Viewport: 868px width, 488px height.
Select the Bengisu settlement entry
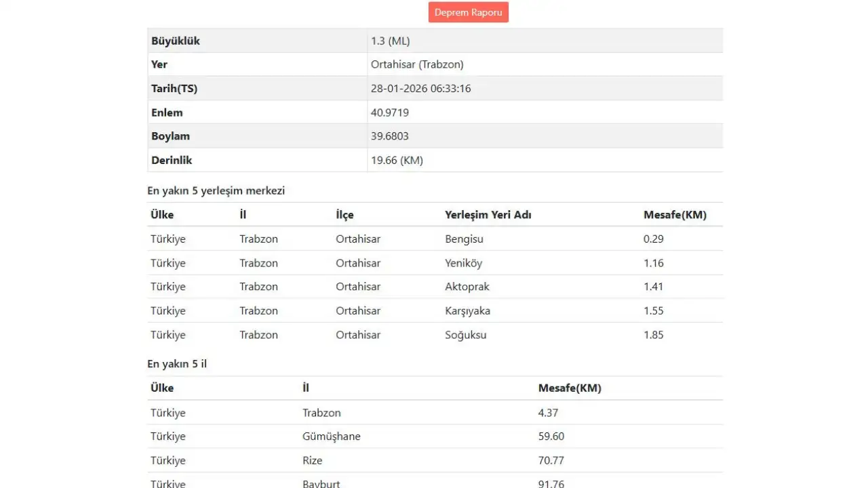(464, 239)
